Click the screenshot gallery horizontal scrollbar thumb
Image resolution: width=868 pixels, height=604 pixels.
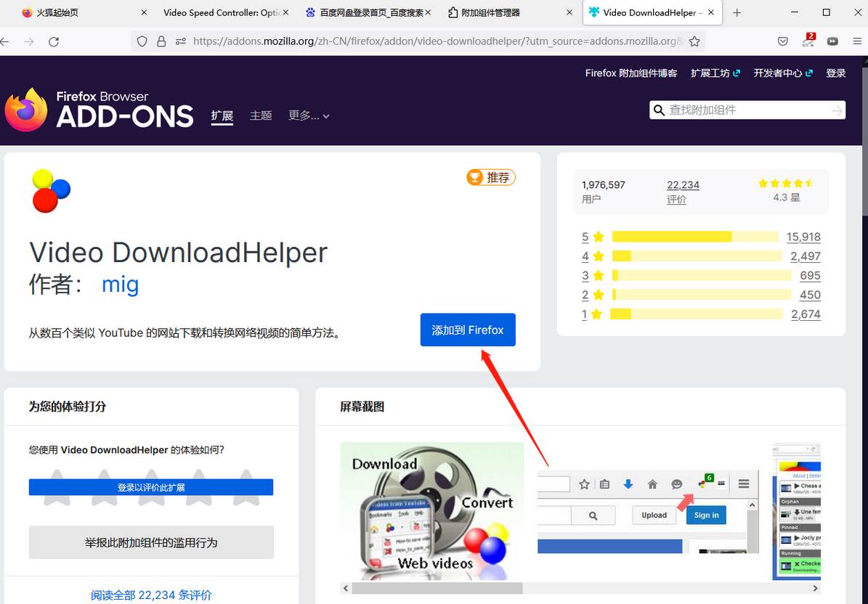tap(437, 588)
